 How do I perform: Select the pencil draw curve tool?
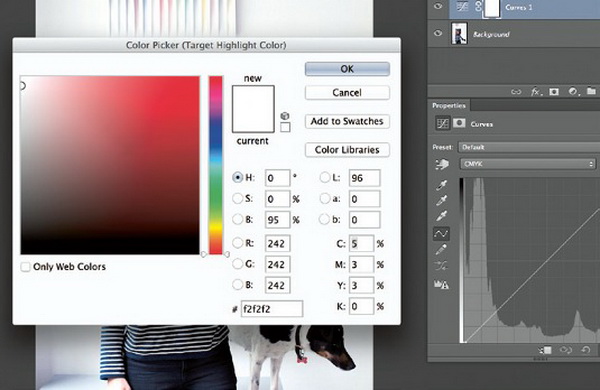(x=441, y=250)
